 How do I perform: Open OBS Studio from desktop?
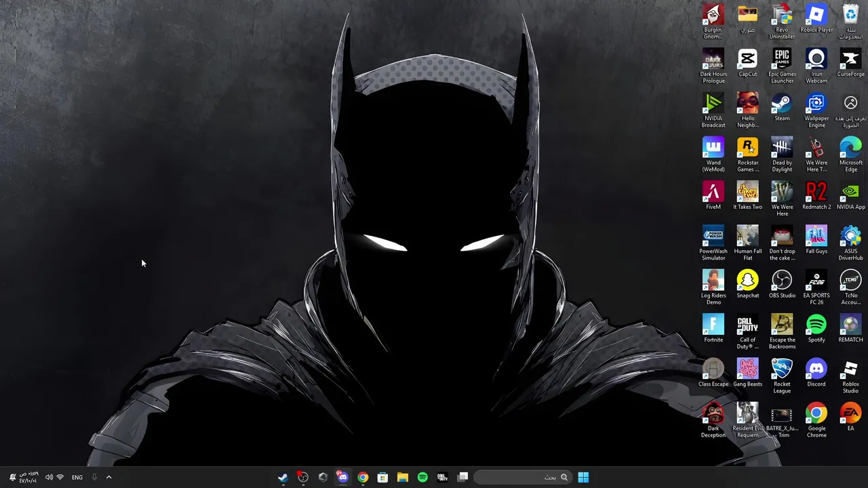click(x=782, y=285)
